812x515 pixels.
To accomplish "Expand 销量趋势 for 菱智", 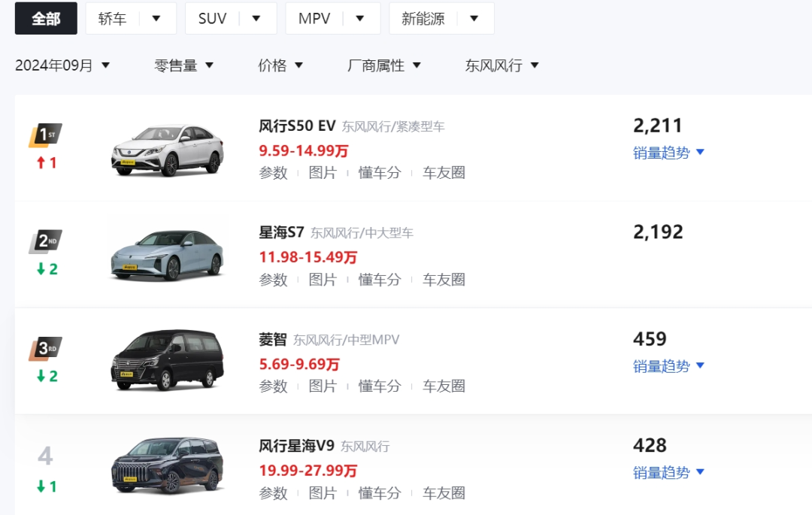I will pos(668,366).
